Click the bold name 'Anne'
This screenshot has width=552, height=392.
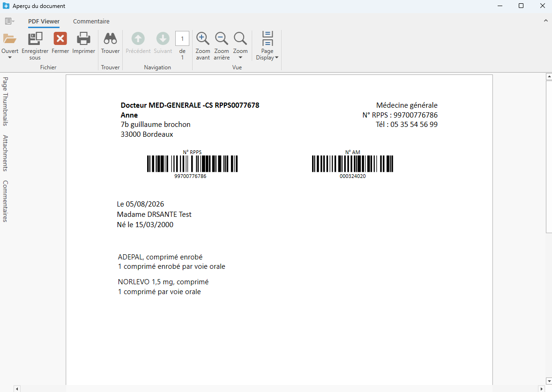point(129,115)
